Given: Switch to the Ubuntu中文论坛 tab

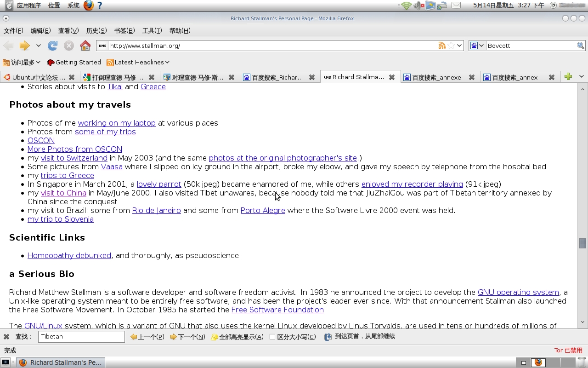Looking at the screenshot, I should tap(39, 77).
